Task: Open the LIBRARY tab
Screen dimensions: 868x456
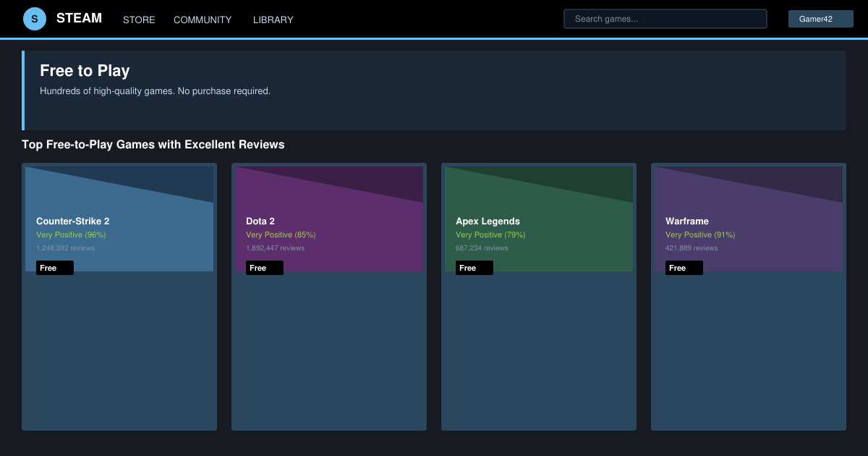Action: pyautogui.click(x=273, y=20)
